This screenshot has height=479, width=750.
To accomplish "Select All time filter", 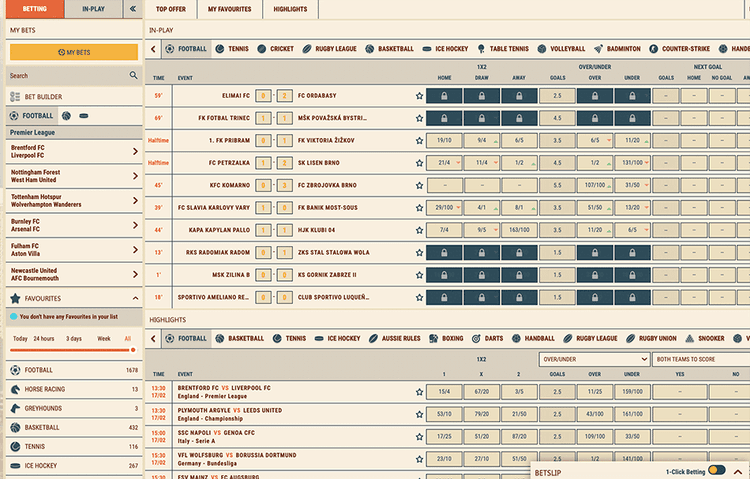I will (128, 338).
